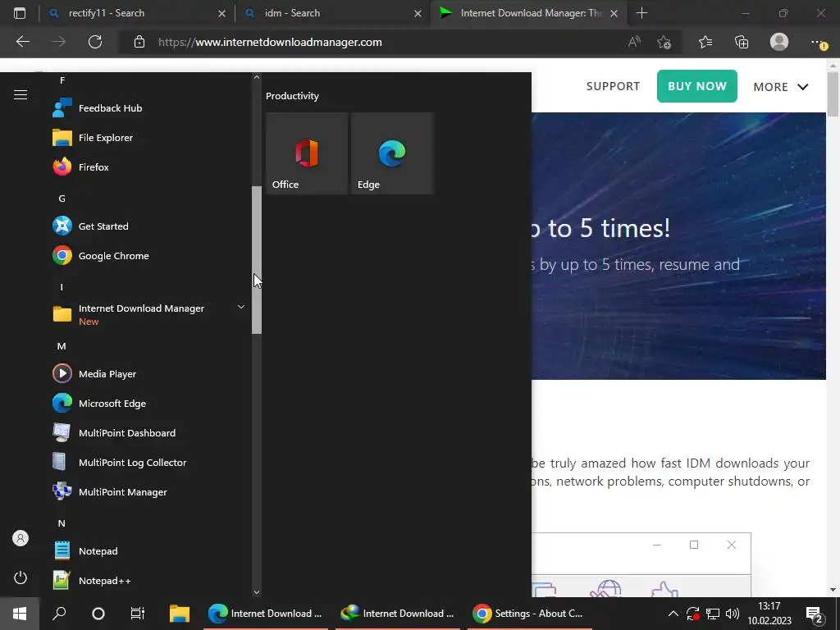This screenshot has height=630, width=840.
Task: Switch to the idm - Search tab
Action: [x=332, y=13]
